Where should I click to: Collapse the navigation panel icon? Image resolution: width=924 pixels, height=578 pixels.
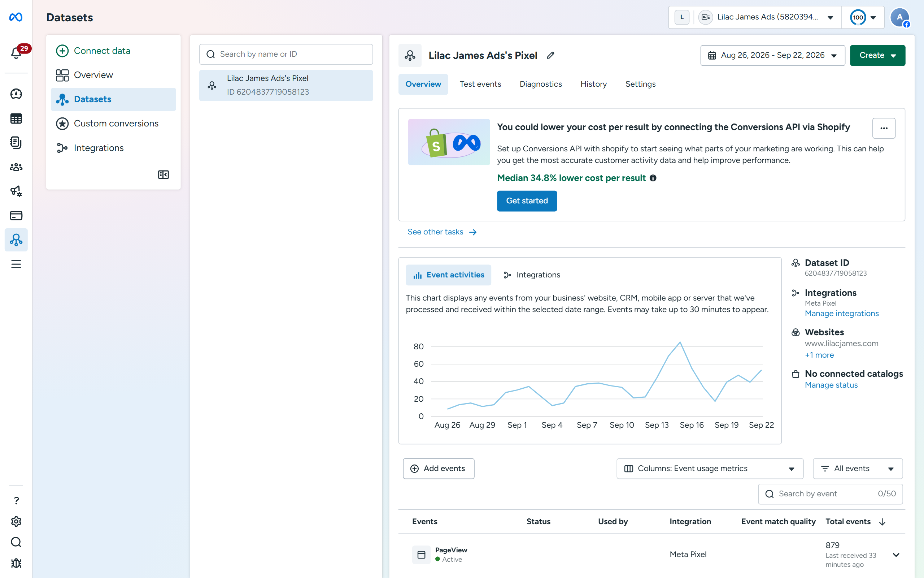pyautogui.click(x=164, y=175)
